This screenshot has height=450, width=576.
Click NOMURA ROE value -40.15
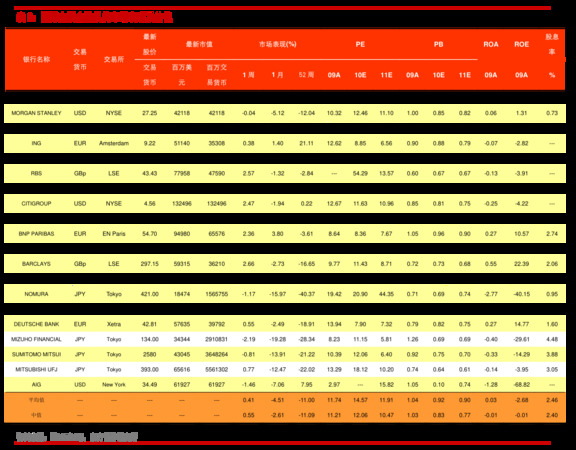click(521, 294)
